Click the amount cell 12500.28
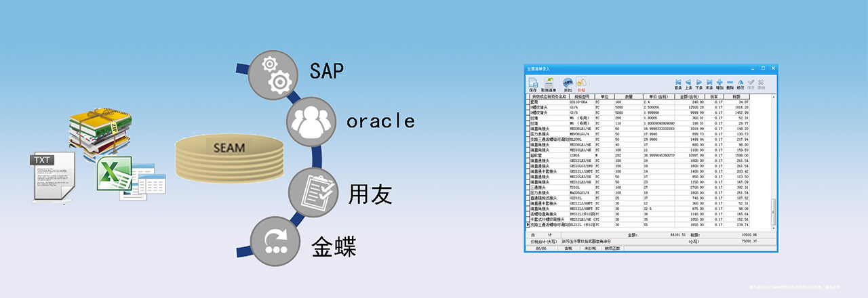Image resolution: width=868 pixels, height=298 pixels. point(690,108)
